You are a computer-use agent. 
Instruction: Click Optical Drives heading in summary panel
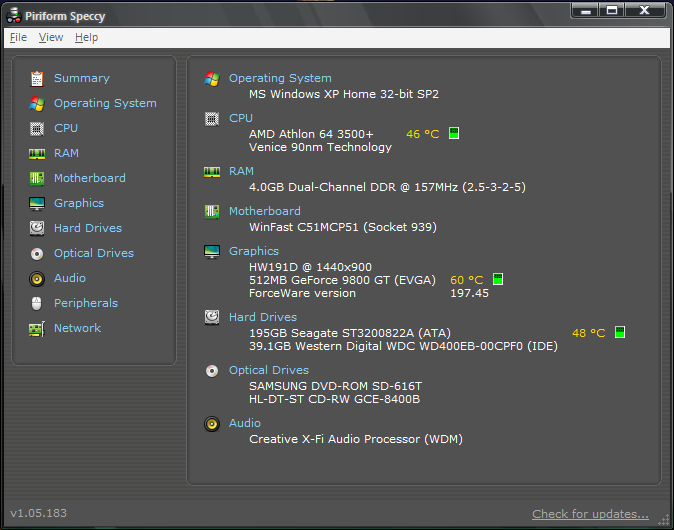(x=269, y=370)
